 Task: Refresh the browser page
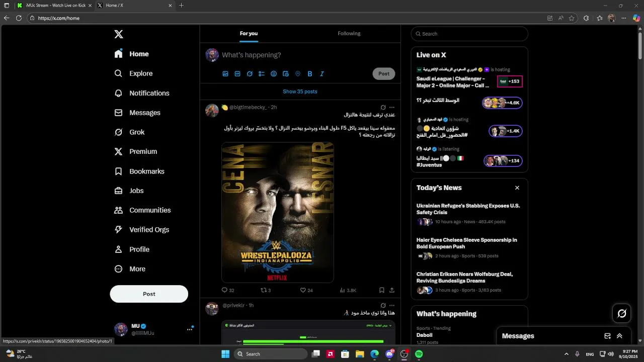point(19,18)
